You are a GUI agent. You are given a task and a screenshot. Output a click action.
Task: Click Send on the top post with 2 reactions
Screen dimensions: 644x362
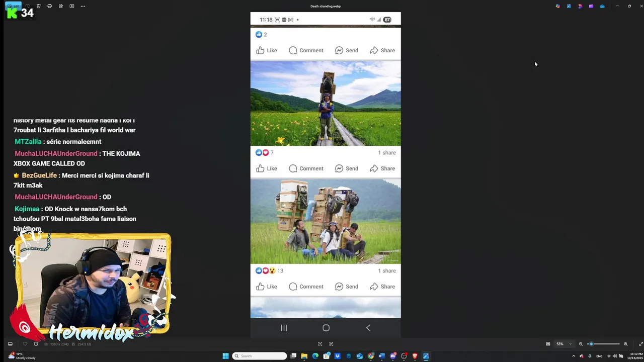pyautogui.click(x=347, y=50)
